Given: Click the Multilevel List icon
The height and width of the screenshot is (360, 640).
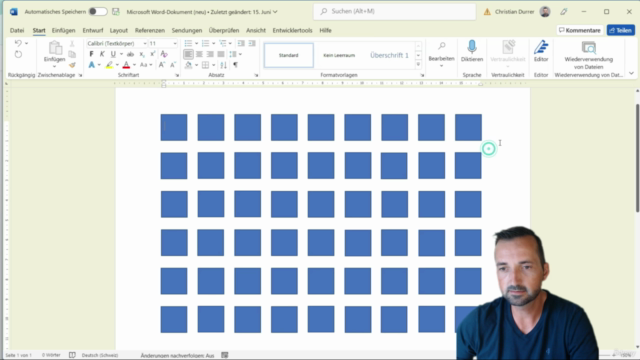Looking at the screenshot, I should pyautogui.click(x=223, y=43).
